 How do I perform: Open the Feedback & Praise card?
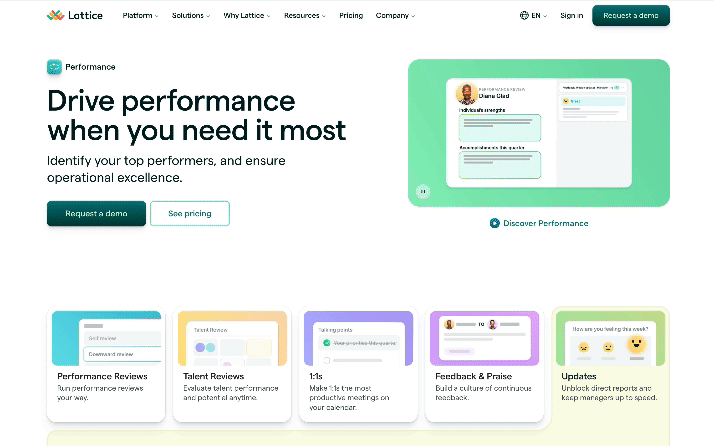(x=484, y=364)
